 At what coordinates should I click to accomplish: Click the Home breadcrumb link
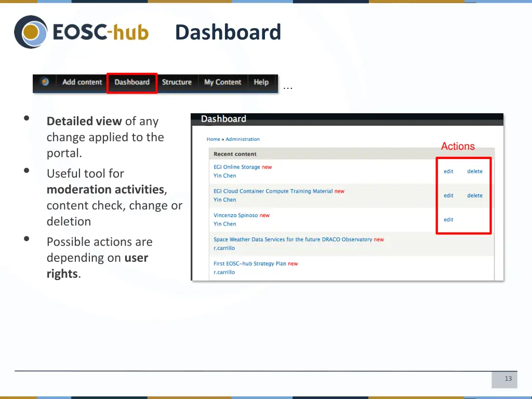(x=214, y=139)
